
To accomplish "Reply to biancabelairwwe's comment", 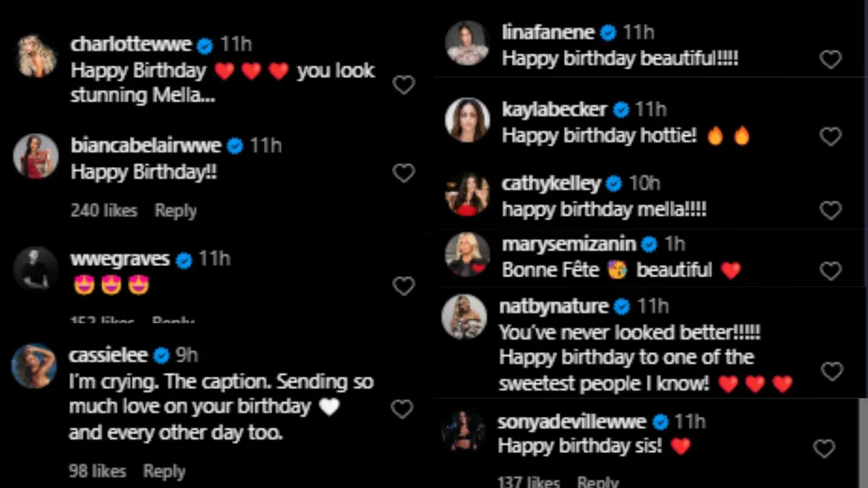I will (176, 210).
